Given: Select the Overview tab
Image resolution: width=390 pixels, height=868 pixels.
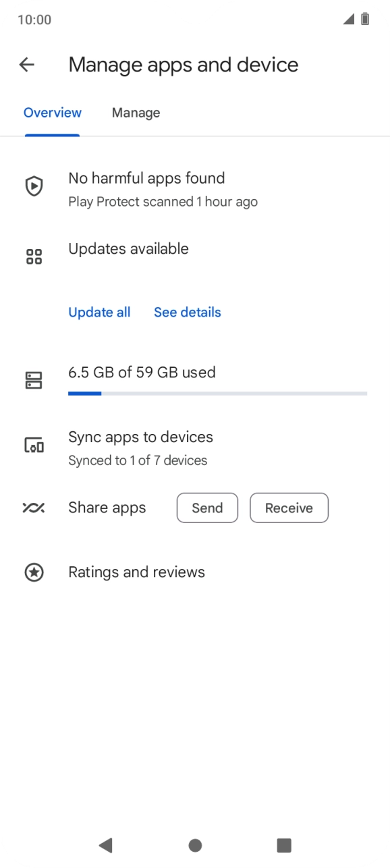Looking at the screenshot, I should (x=53, y=113).
